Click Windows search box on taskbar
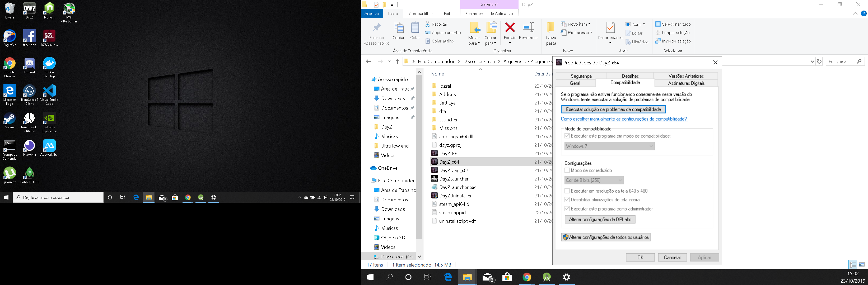This screenshot has height=285, width=868. click(x=58, y=197)
